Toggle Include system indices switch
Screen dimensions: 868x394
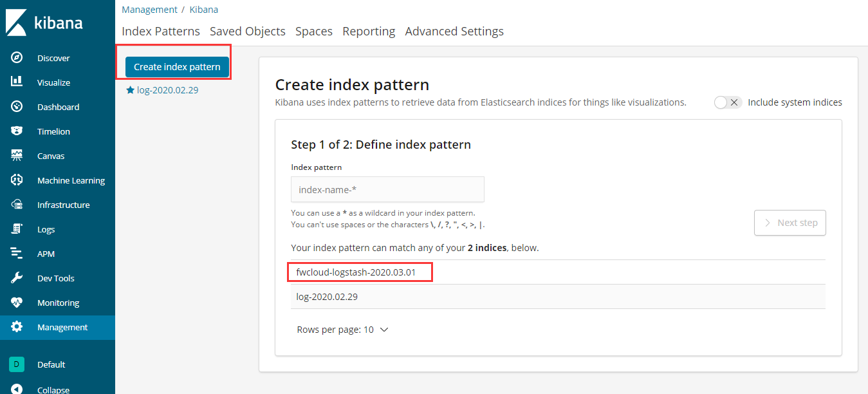pos(728,102)
